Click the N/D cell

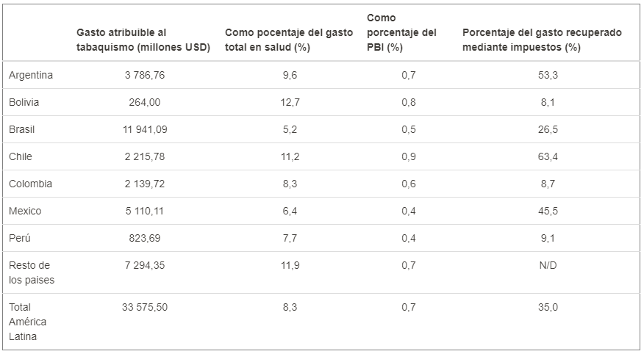pyautogui.click(x=548, y=265)
